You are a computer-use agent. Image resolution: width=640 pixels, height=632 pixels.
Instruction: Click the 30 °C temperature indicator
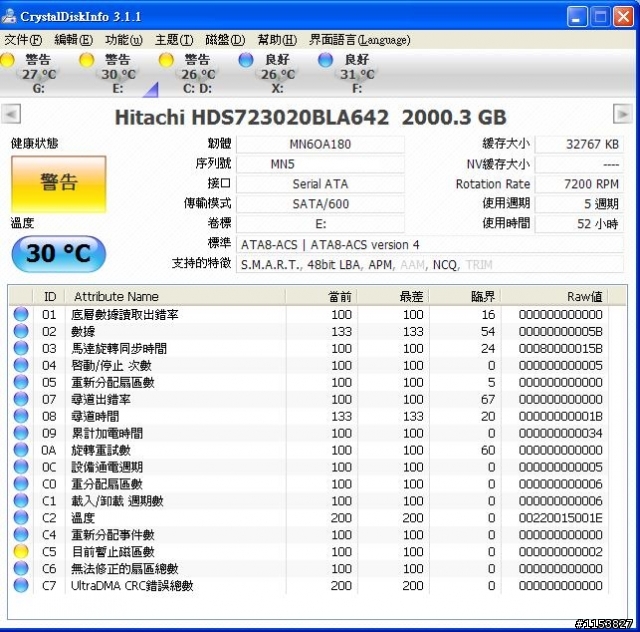tap(59, 254)
